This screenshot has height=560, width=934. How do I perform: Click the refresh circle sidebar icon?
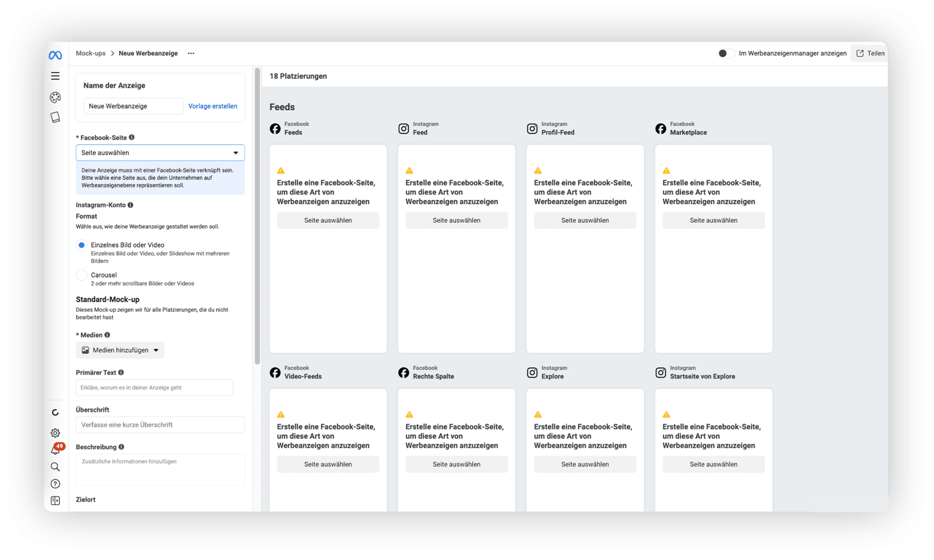tap(55, 413)
